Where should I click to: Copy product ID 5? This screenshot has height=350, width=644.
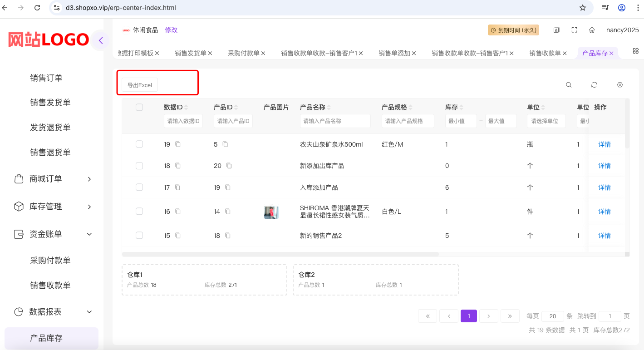(x=225, y=144)
